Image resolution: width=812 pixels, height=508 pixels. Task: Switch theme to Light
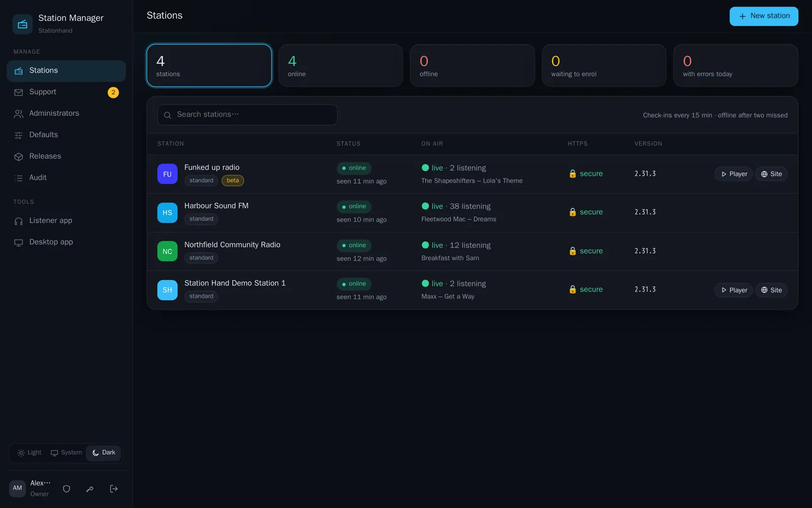pyautogui.click(x=29, y=453)
